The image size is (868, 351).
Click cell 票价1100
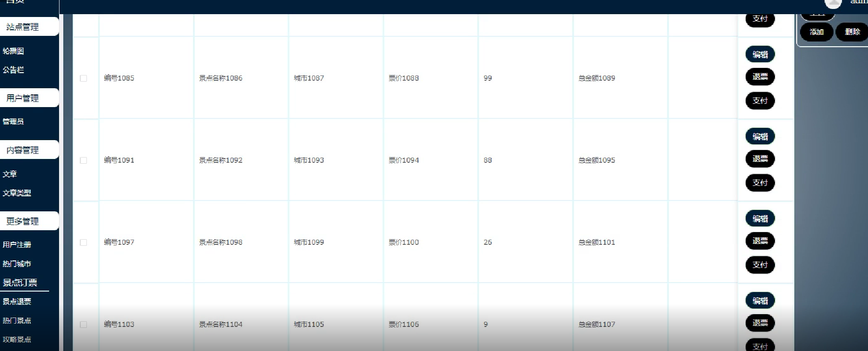[x=404, y=242]
